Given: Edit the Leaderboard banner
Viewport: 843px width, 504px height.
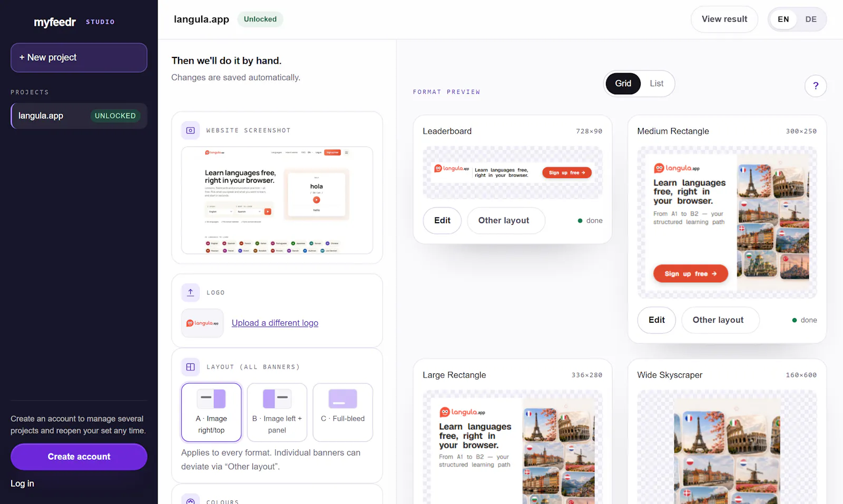Looking at the screenshot, I should [x=442, y=221].
